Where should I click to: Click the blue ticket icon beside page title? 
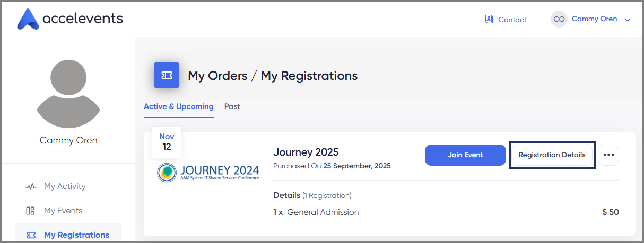[x=167, y=76]
